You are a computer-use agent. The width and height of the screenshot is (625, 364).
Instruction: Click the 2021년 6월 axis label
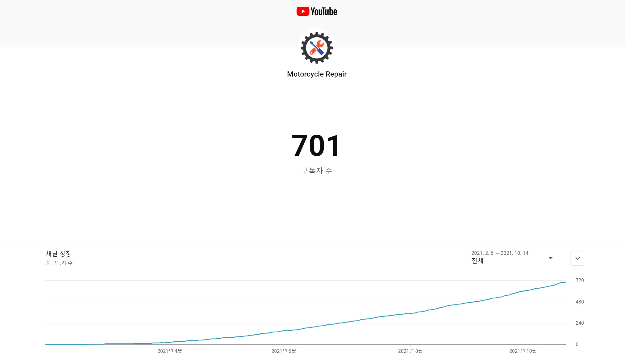(283, 351)
